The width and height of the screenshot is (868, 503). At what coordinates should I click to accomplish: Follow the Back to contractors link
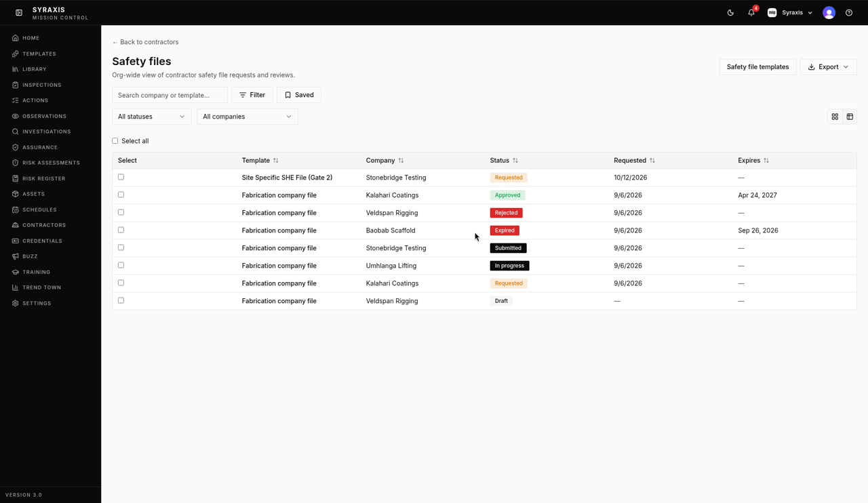[x=146, y=42]
